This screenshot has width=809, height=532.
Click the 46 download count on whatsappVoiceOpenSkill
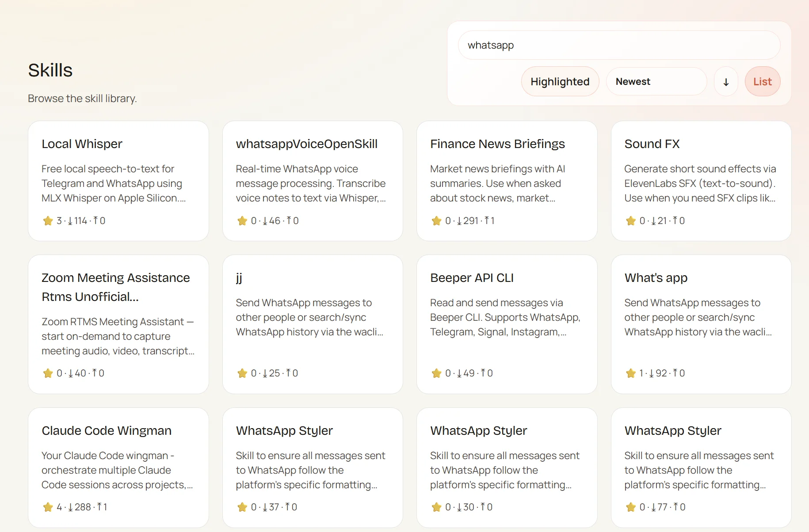coord(271,220)
